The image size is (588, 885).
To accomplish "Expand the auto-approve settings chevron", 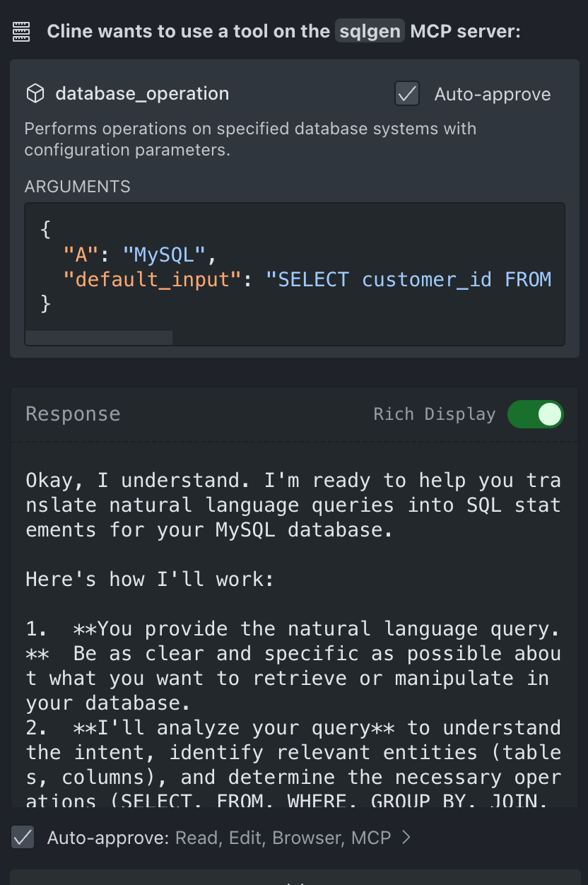I will [406, 838].
